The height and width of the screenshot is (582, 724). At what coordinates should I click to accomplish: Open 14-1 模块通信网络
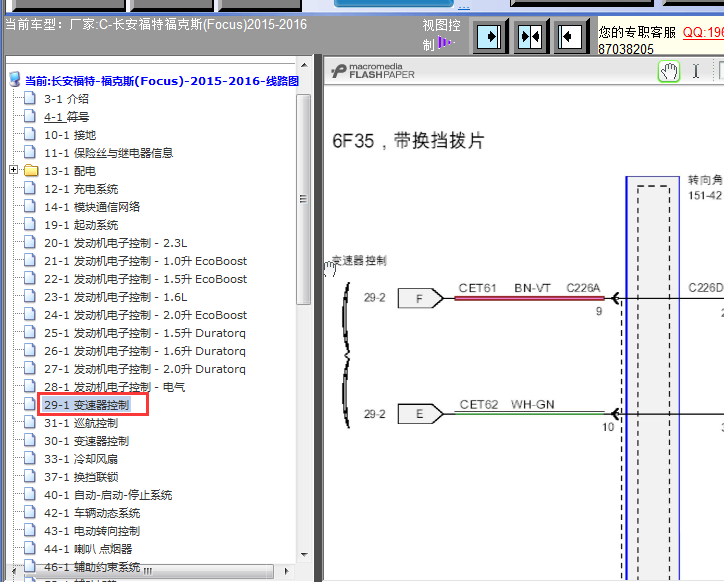pos(92,207)
